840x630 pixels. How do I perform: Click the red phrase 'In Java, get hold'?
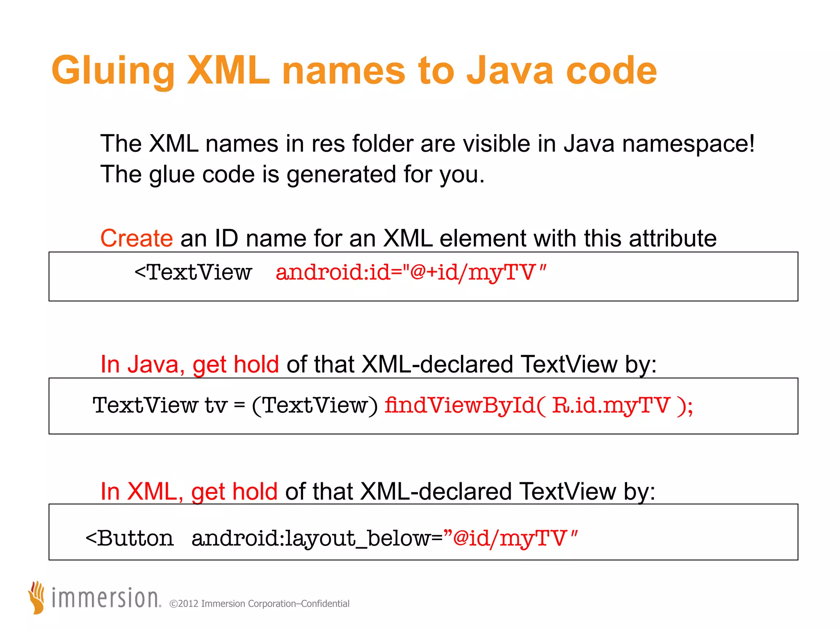[x=190, y=365]
